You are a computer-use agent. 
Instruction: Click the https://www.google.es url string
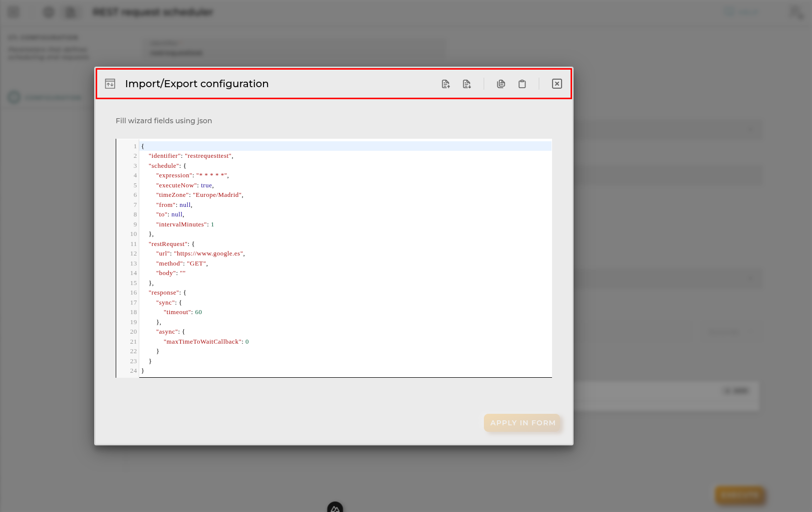tap(208, 253)
